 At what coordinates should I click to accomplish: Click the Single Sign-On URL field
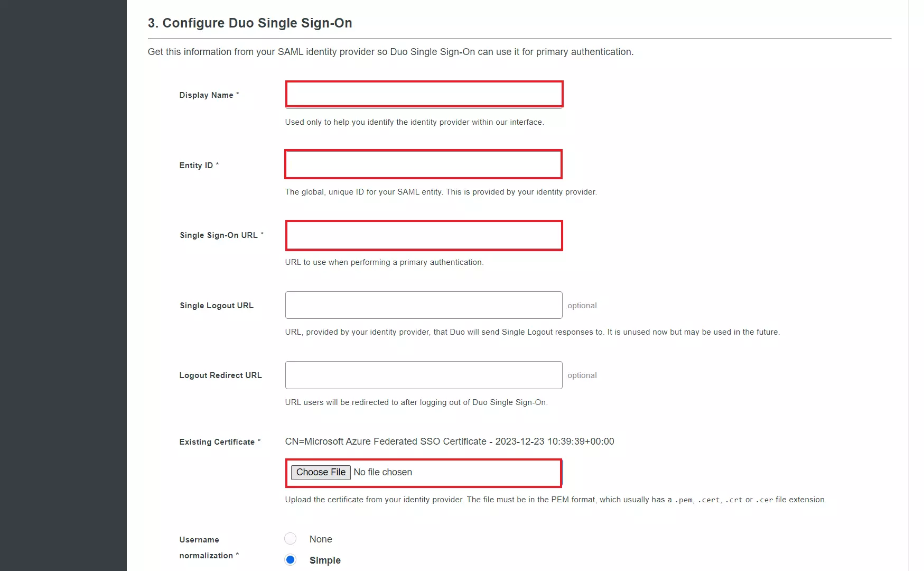(424, 235)
